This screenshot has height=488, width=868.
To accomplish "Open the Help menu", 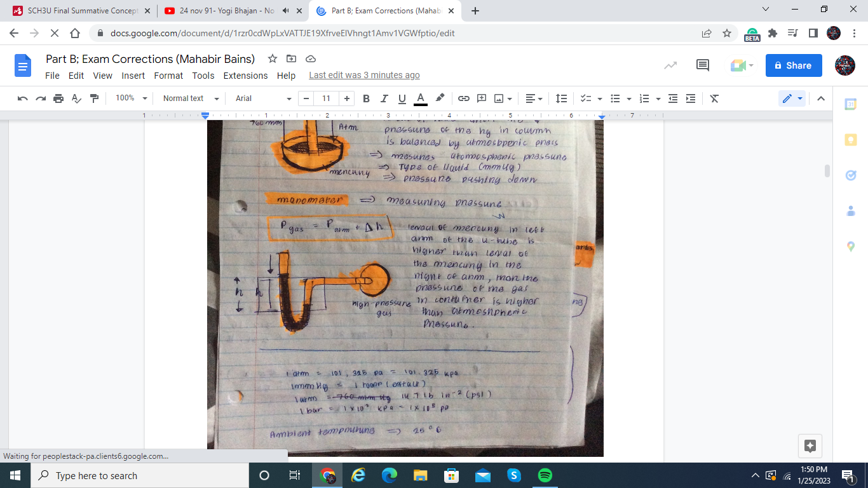I will pyautogui.click(x=286, y=76).
